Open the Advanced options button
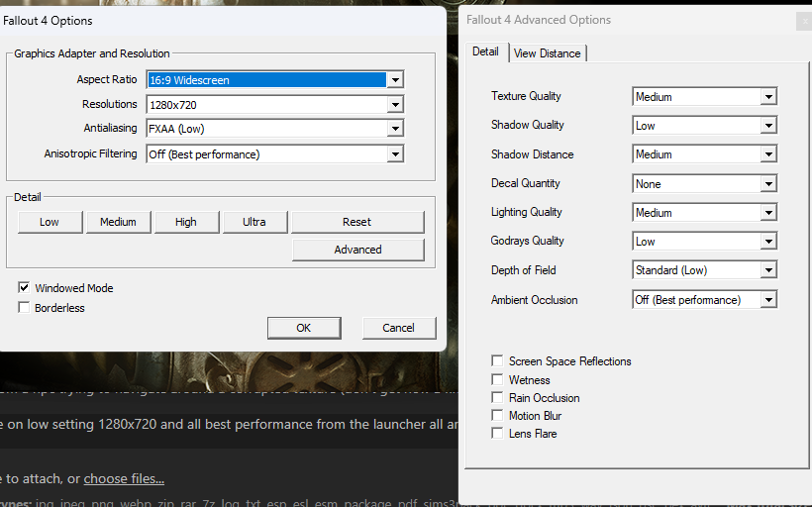This screenshot has height=507, width=812. point(357,250)
